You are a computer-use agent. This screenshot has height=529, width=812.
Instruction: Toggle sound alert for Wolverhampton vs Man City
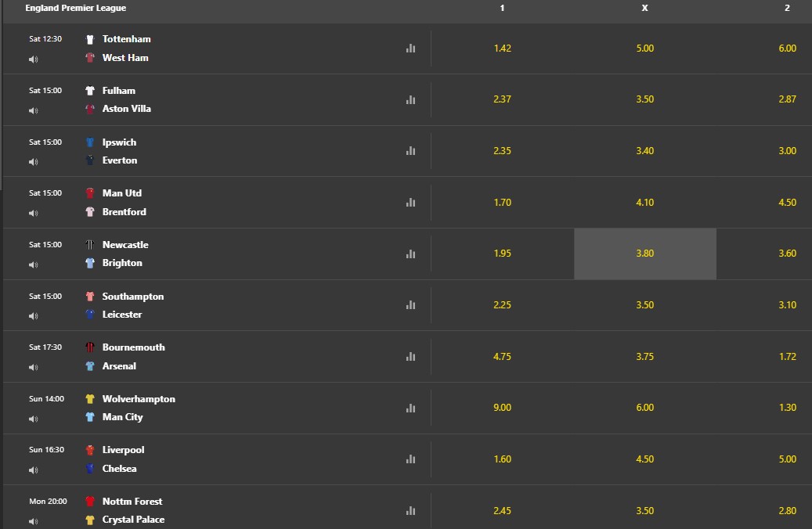tap(34, 419)
